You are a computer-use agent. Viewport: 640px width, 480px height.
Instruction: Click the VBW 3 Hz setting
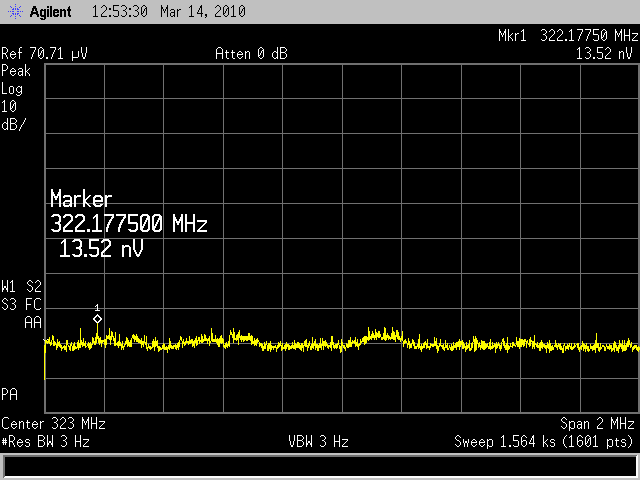click(x=318, y=441)
